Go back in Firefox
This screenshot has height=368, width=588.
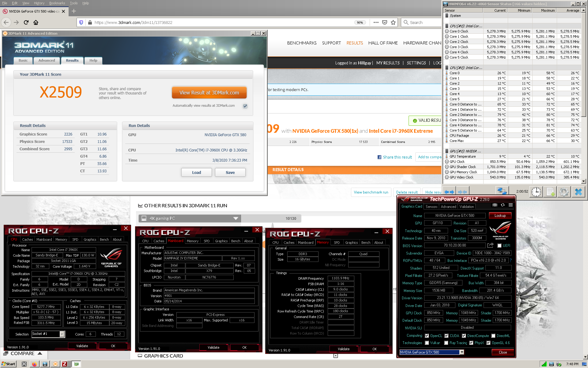point(6,22)
